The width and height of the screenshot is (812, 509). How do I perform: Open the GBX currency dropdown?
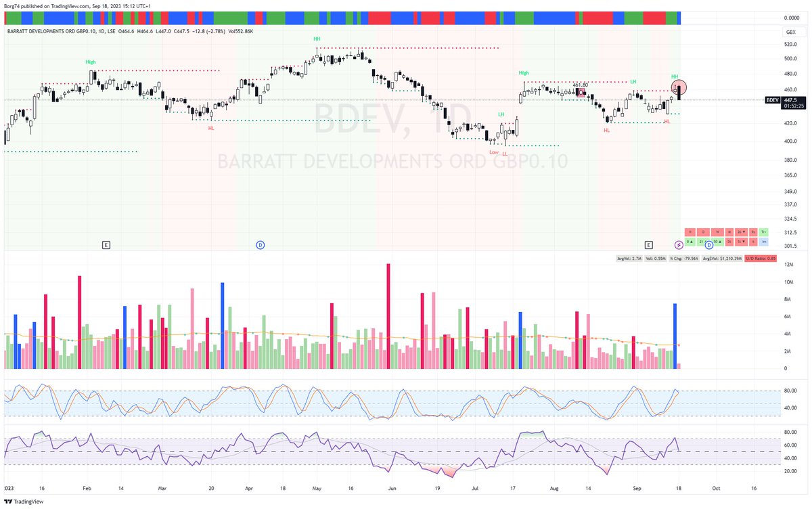pos(790,32)
